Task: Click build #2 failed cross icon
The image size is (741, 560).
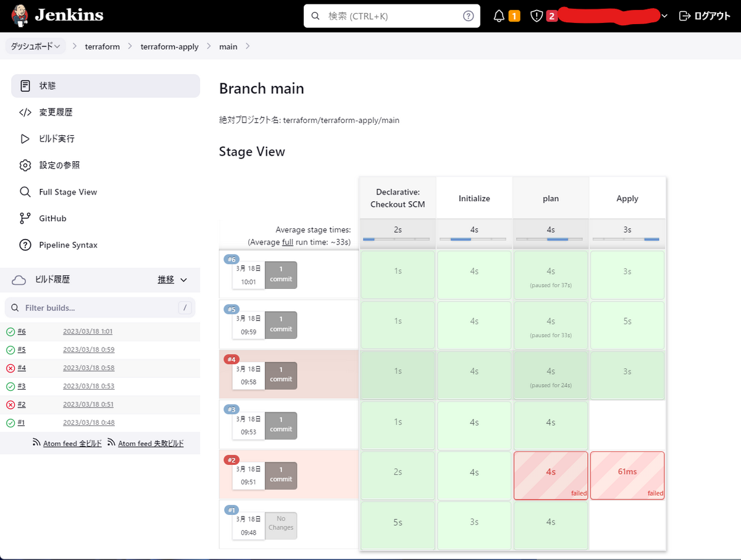Action: (x=10, y=404)
